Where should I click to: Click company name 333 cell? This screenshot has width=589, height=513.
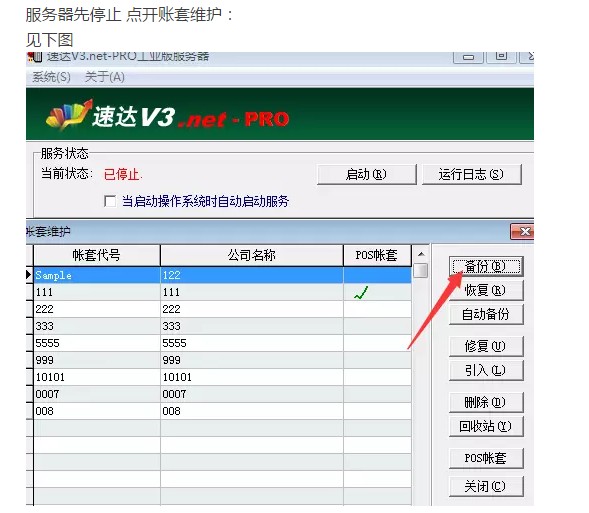252,326
